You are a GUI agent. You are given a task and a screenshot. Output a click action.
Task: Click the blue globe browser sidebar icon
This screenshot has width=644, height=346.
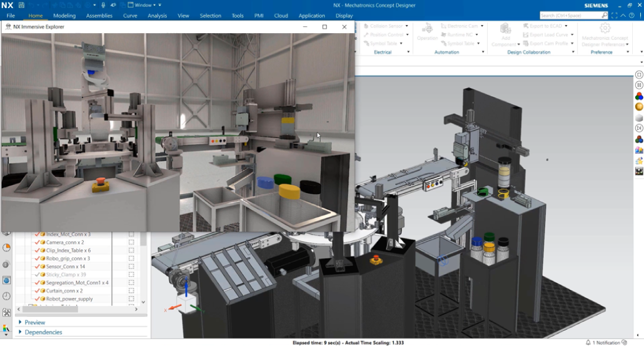(7, 280)
